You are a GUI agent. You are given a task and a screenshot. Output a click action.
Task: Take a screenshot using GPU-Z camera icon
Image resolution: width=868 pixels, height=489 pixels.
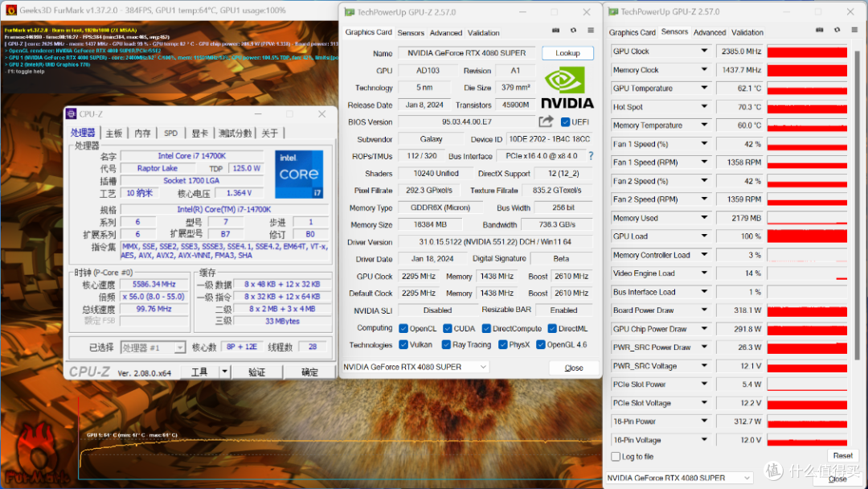(556, 30)
